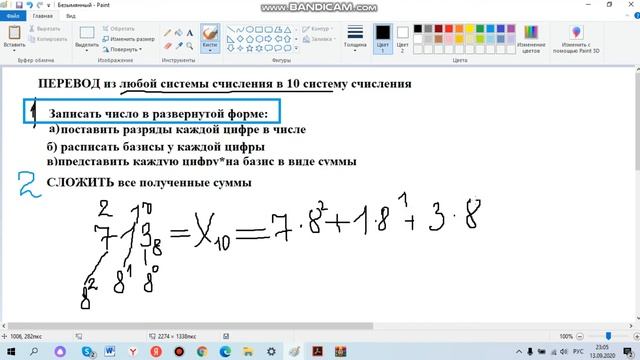This screenshot has height=360, width=640.
Task: Open the shape Fill (Заливка) dropdown
Action: tap(319, 39)
